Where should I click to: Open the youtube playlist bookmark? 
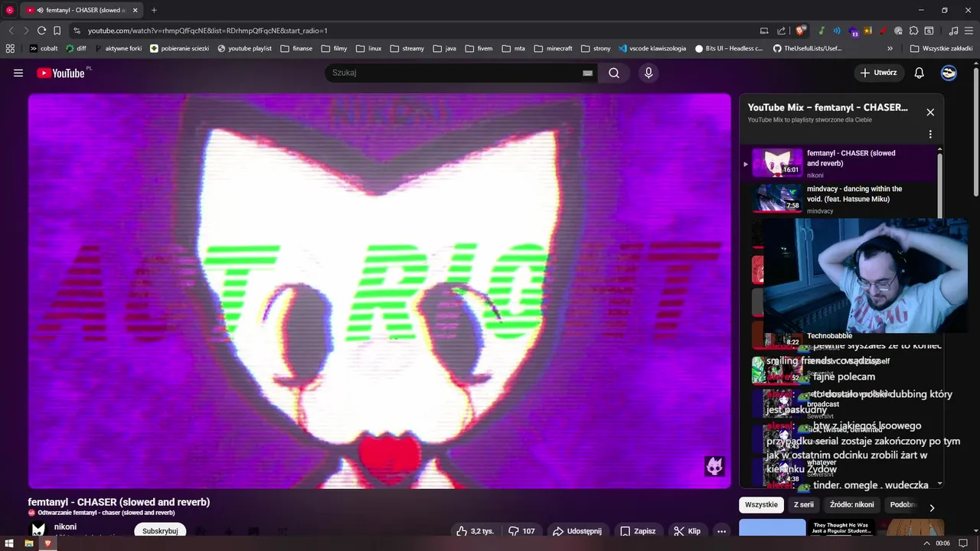click(x=244, y=48)
